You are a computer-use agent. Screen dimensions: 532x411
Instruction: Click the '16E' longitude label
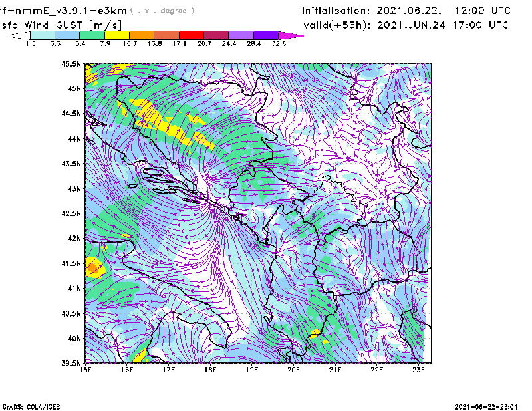tap(127, 370)
